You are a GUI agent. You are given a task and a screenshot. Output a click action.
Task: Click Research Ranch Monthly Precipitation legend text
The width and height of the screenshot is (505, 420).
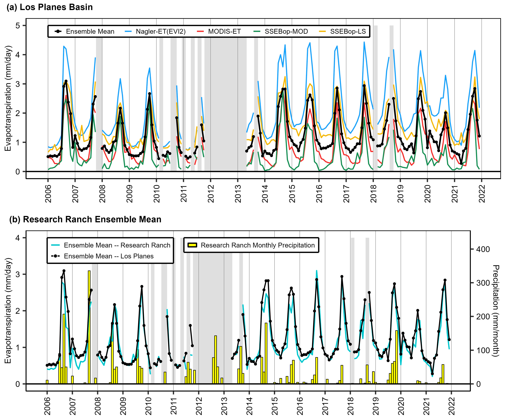tap(258, 245)
